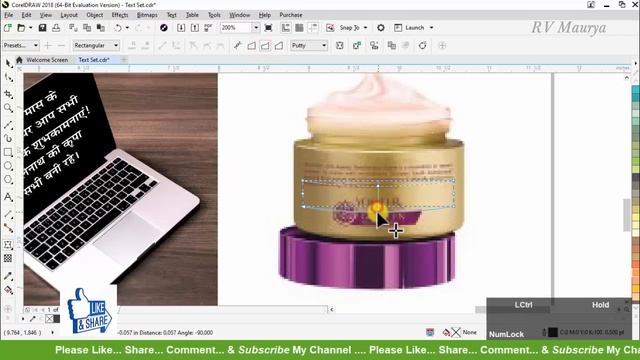
Task: Toggle Show Grid button
Action: 299,28
